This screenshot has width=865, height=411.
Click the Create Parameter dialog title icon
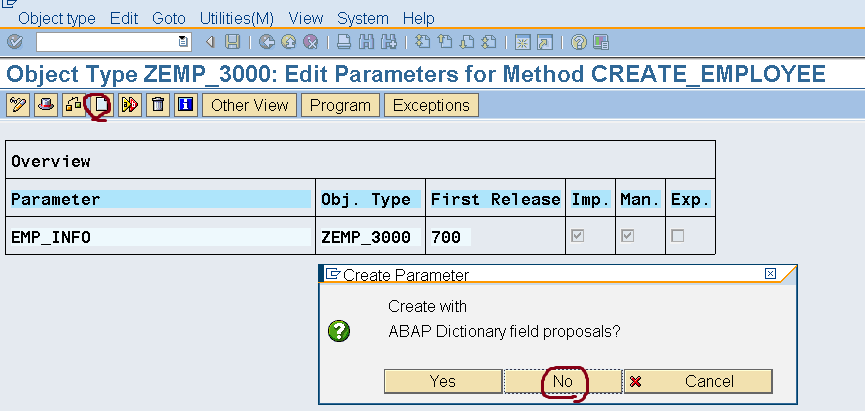tap(333, 274)
